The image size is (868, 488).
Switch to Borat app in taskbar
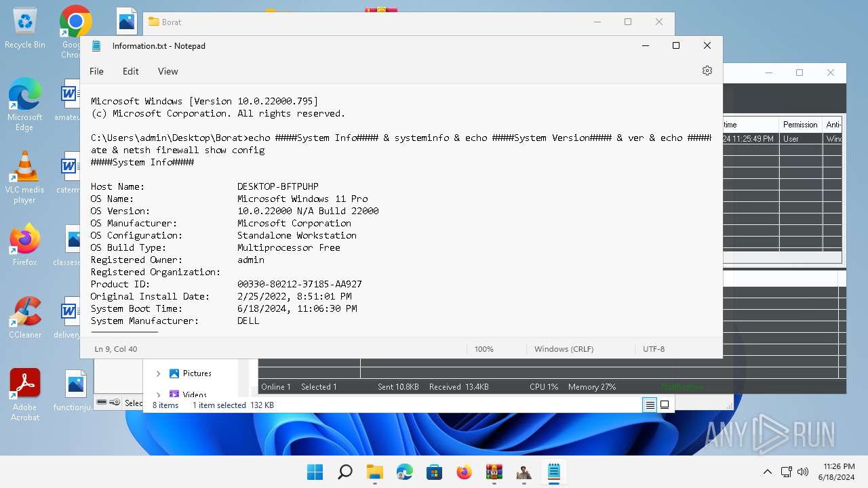pos(524,472)
